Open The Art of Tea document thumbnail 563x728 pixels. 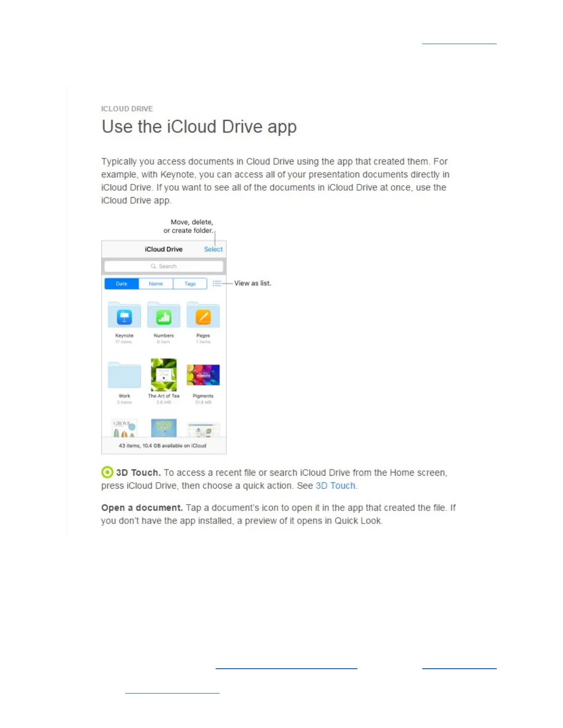pyautogui.click(x=164, y=375)
